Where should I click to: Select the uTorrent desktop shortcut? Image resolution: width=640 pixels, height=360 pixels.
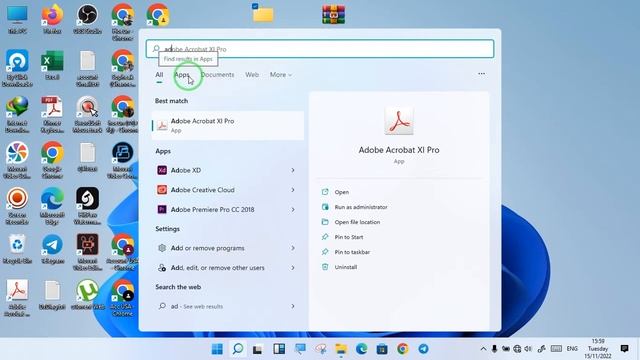[x=87, y=295]
